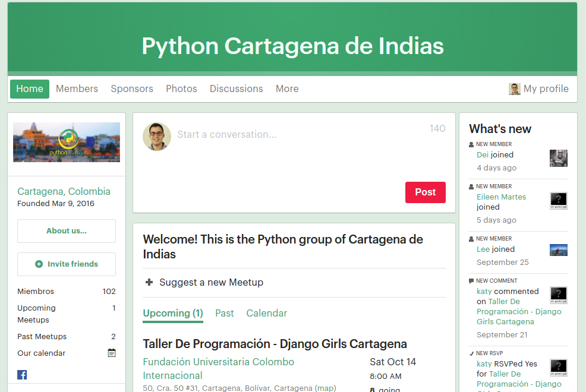This screenshot has height=392, width=586.
Task: Open Taller De Programación event title
Action: coord(275,344)
